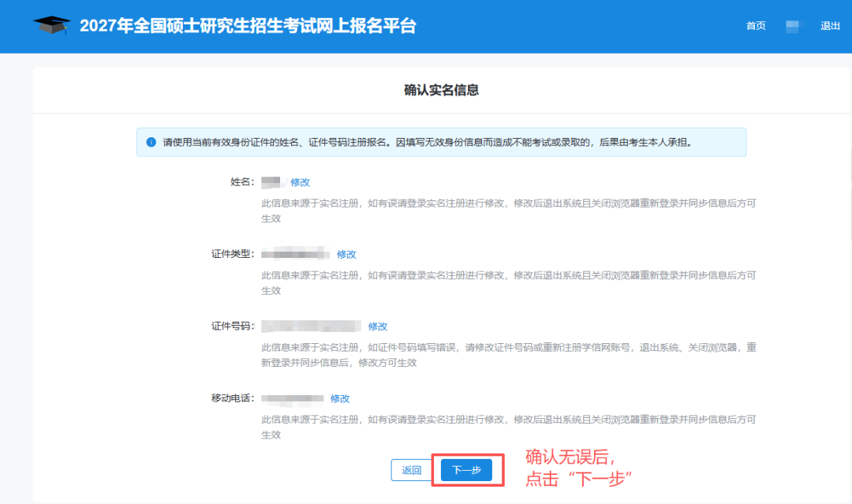Click the blue info icon in notice
The width and height of the screenshot is (852, 504).
click(151, 142)
